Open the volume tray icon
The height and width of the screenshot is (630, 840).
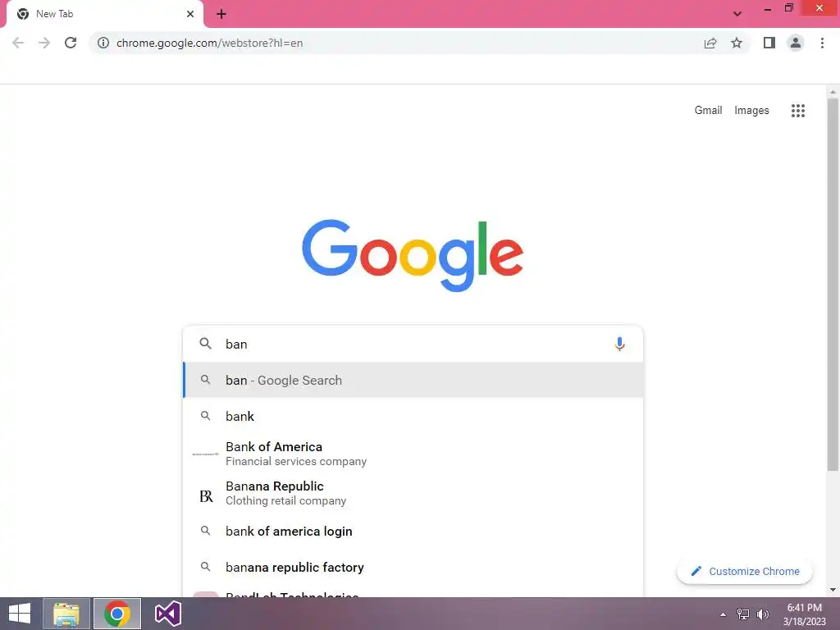point(762,614)
